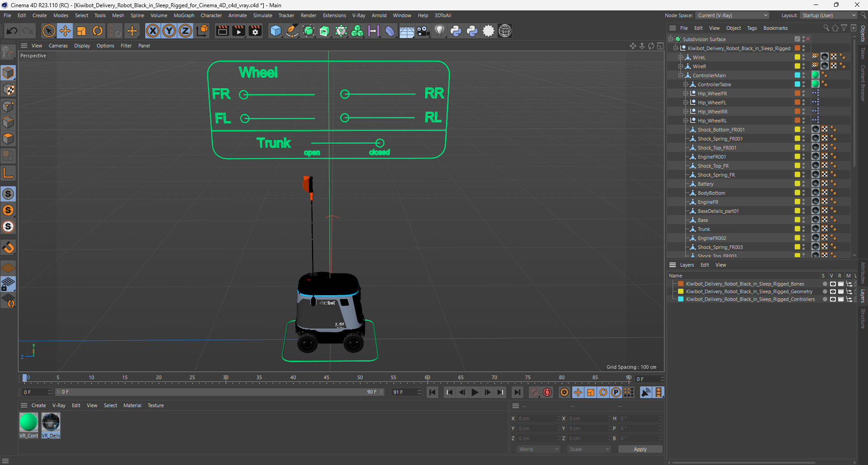Click the globe icon in toolbar
868x465 pixels.
click(505, 31)
